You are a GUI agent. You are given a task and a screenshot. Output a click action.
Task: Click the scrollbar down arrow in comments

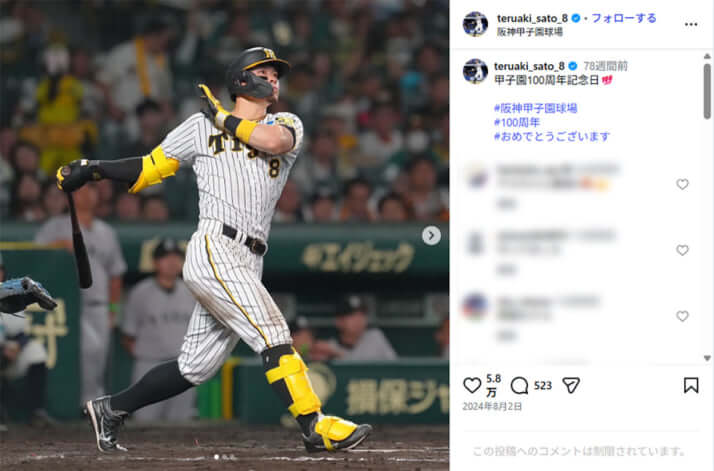707,358
